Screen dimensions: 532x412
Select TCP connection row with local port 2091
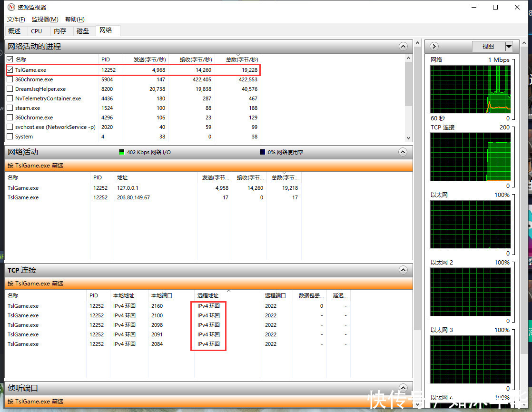click(x=178, y=334)
